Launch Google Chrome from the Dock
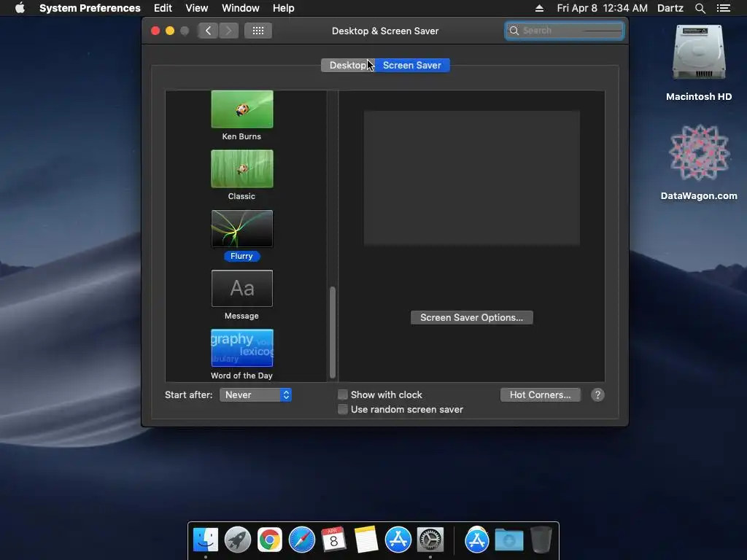 tap(270, 540)
